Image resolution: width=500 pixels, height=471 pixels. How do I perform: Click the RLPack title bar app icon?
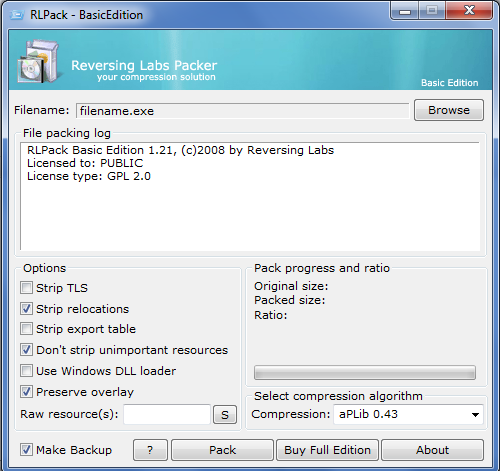pos(17,15)
